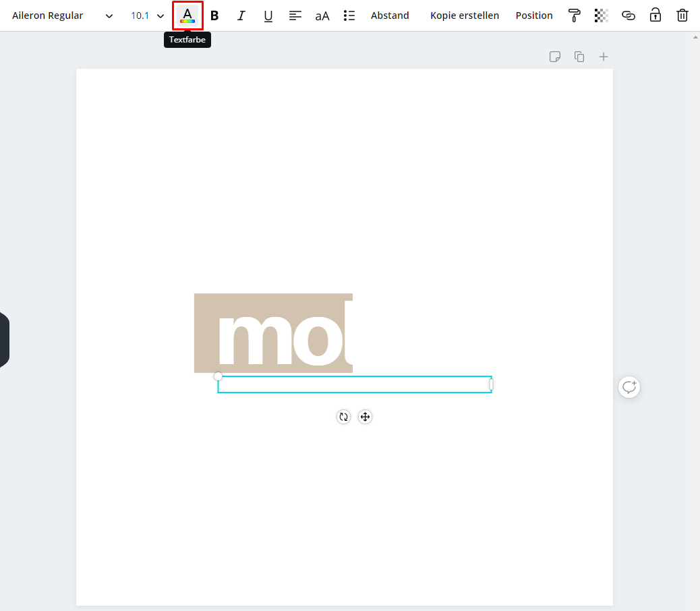Duplicate the page with copy icon
Screen dimensions: 700x611
click(579, 57)
